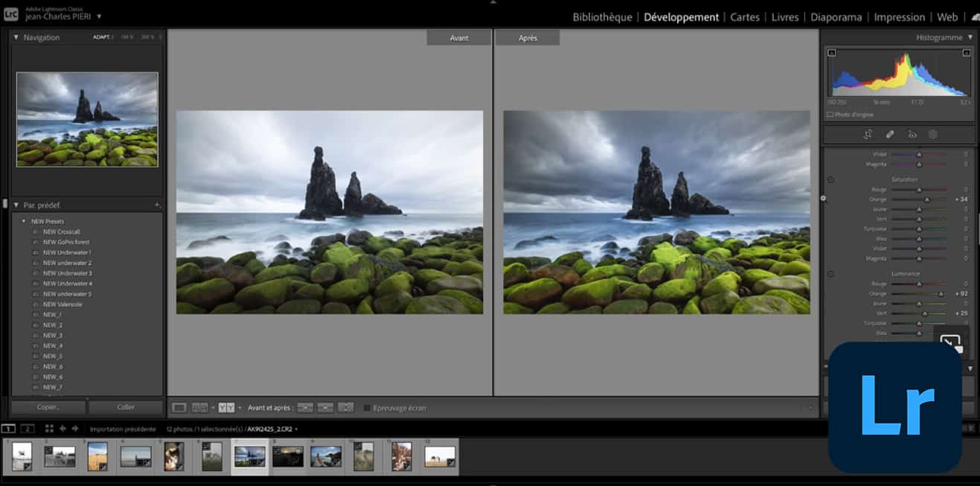
Task: Apply the NEW_1 preset
Action: 52,315
